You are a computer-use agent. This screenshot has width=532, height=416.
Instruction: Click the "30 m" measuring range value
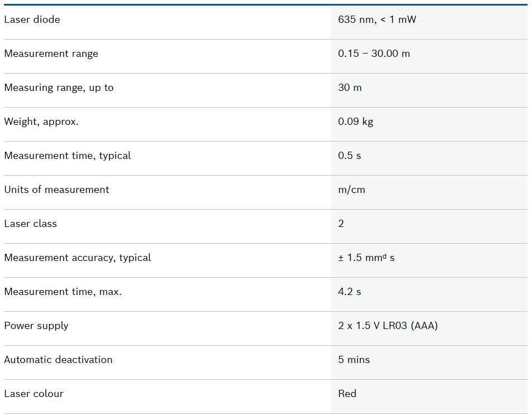click(x=349, y=88)
